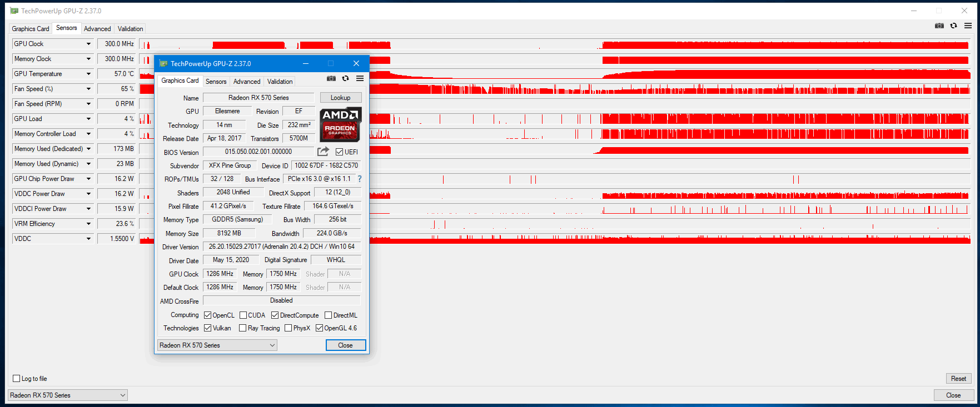Screen dimensions: 980x407
Task: Open the GPU Chip Power Draw dropdown
Action: point(88,179)
